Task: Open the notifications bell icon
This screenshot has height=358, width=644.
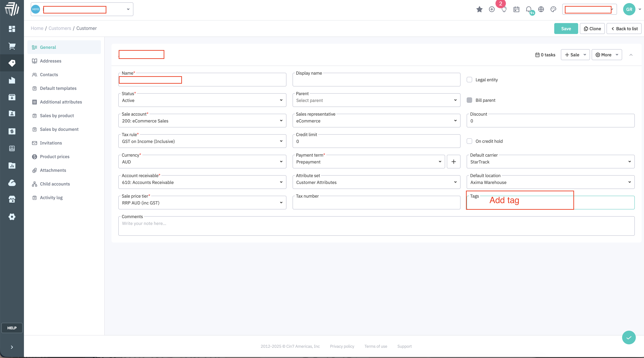Action: coord(529,9)
